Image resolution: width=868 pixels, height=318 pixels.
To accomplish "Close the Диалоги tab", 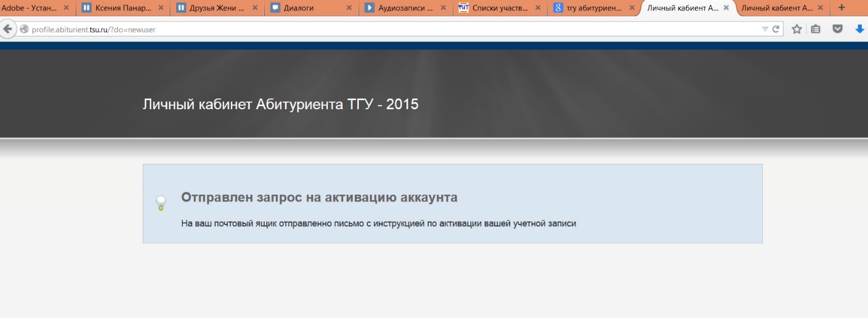I will coord(349,8).
